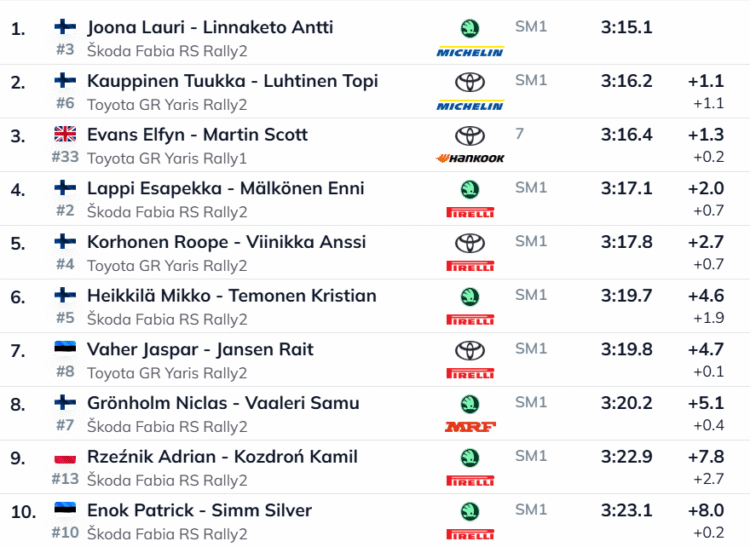
Task: Click Polish flag beside Rzeźnik Adrian
Action: [65, 457]
